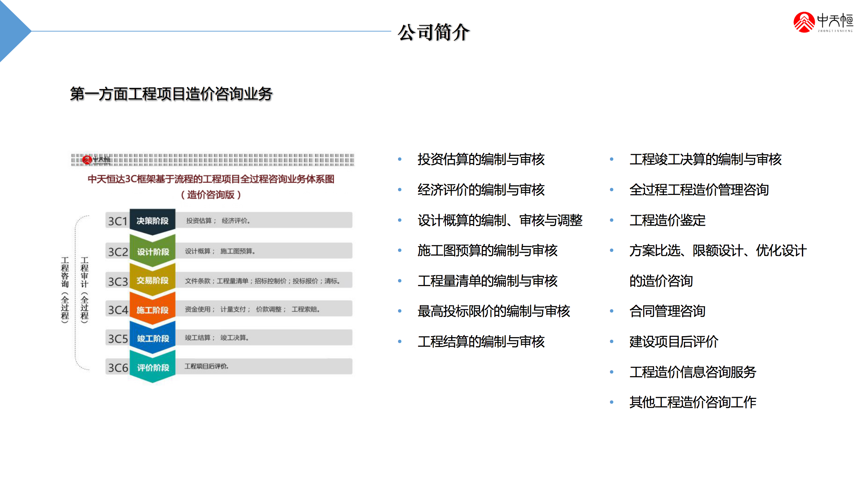Click the 公司简介 slide title
The width and height of the screenshot is (868, 488).
click(433, 33)
